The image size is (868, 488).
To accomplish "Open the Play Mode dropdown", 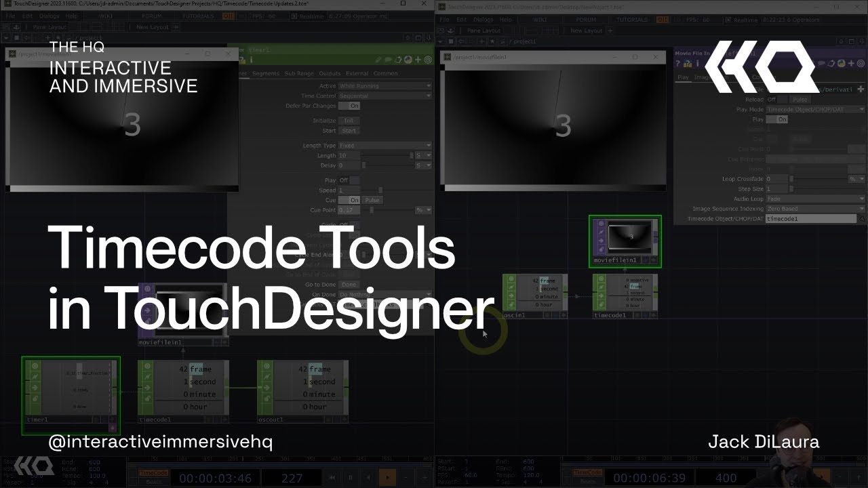I will click(x=816, y=109).
